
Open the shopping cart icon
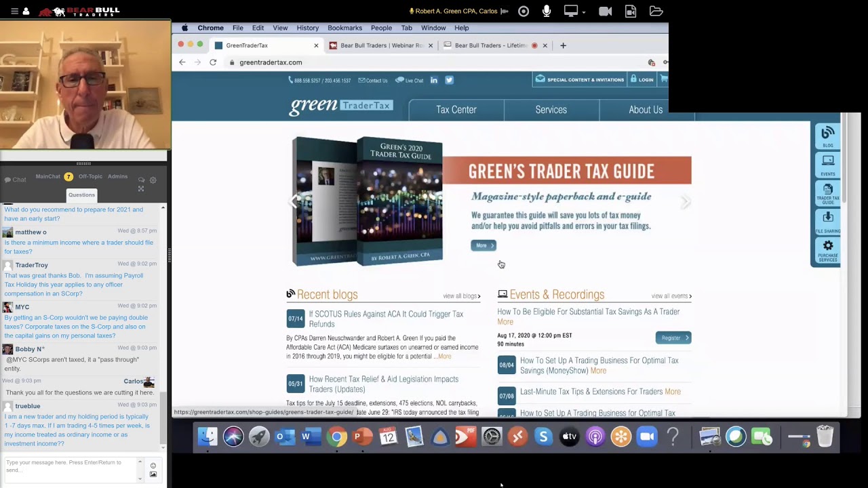coord(664,79)
